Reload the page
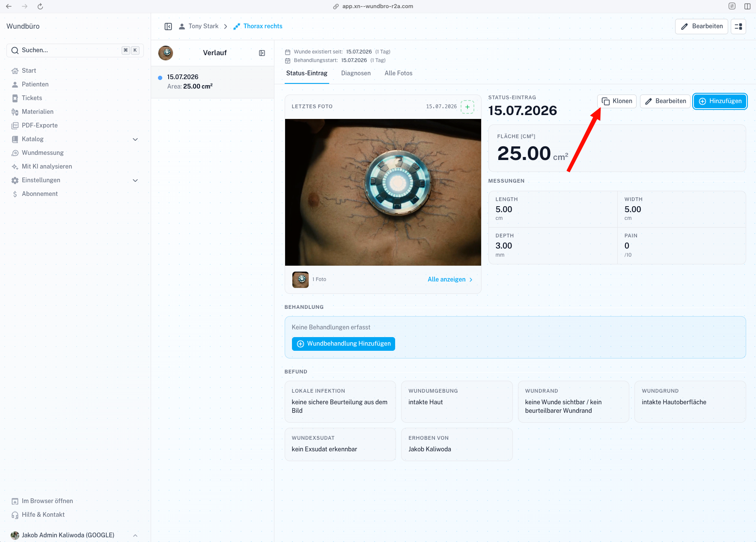Image resolution: width=756 pixels, height=542 pixels. 40,6
